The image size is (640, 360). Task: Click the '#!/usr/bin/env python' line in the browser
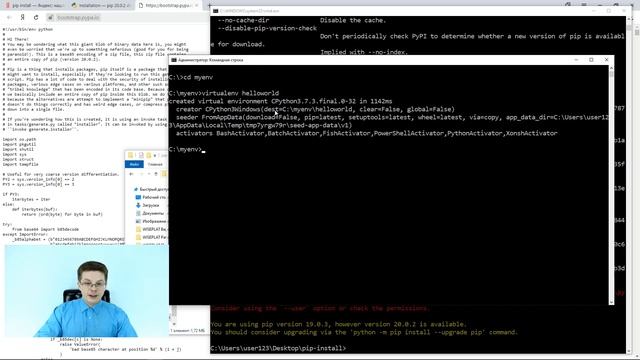point(28,29)
